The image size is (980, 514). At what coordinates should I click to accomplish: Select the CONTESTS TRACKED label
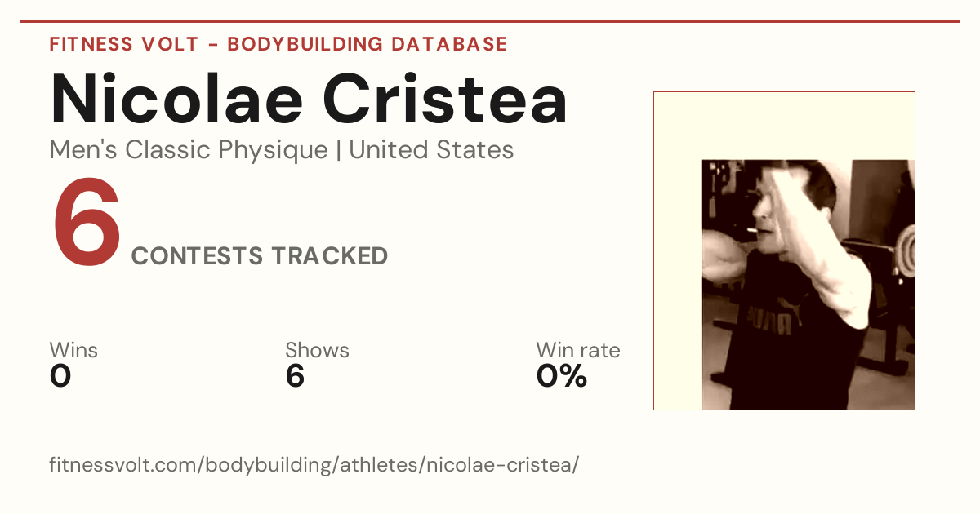click(x=260, y=256)
